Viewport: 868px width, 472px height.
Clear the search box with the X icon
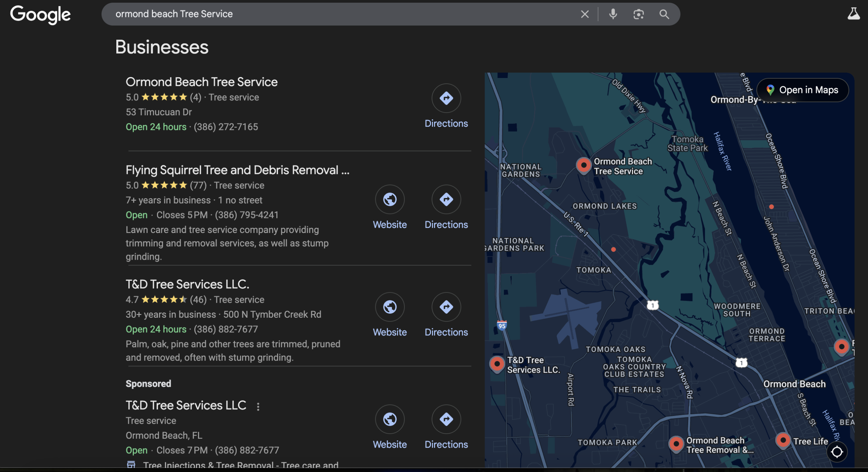point(585,14)
